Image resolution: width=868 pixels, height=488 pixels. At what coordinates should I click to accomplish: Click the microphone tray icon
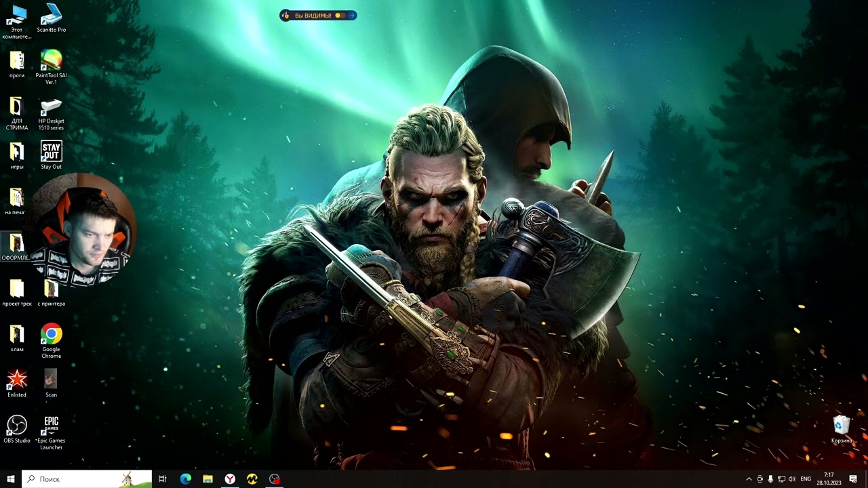[x=770, y=479]
